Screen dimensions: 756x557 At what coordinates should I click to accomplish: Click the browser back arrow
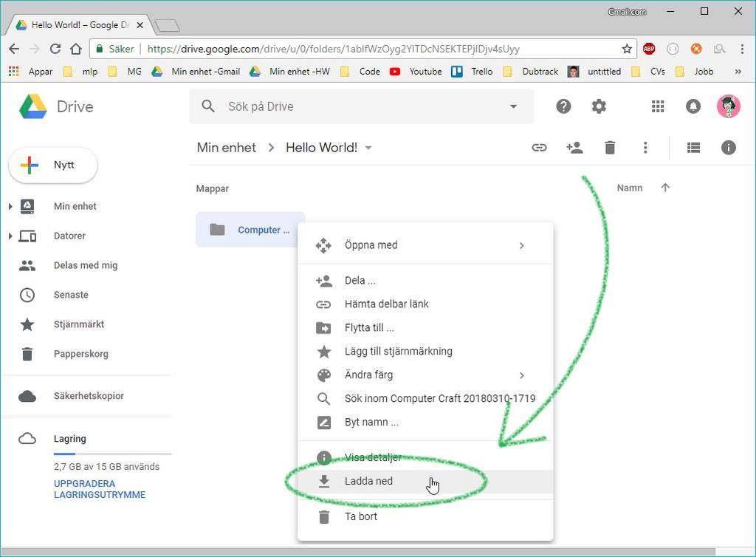pos(15,49)
